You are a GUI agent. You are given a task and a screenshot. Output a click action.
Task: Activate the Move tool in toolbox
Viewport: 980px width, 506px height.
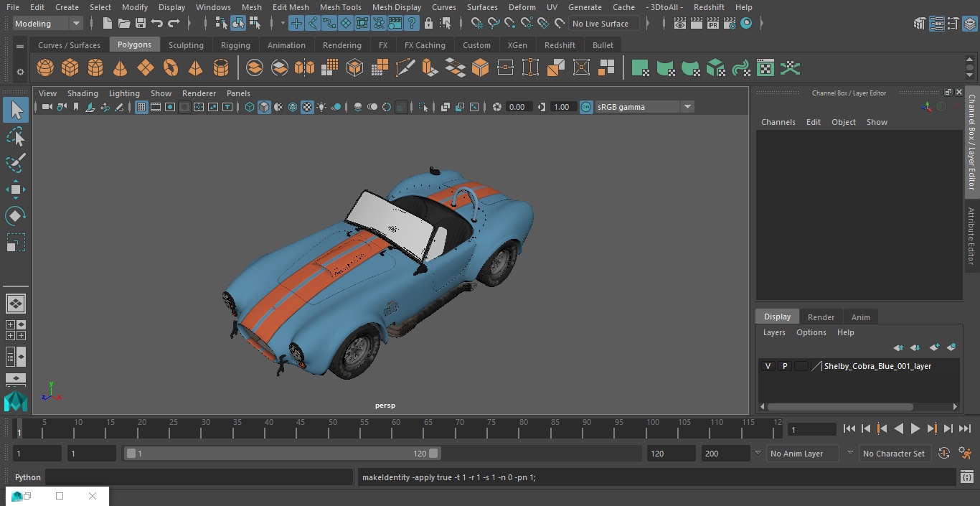[16, 189]
